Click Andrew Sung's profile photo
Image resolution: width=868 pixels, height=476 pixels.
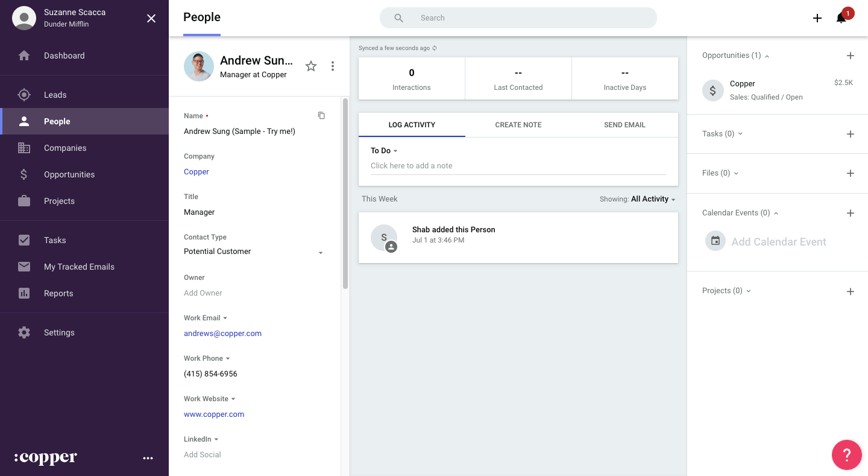pos(199,66)
